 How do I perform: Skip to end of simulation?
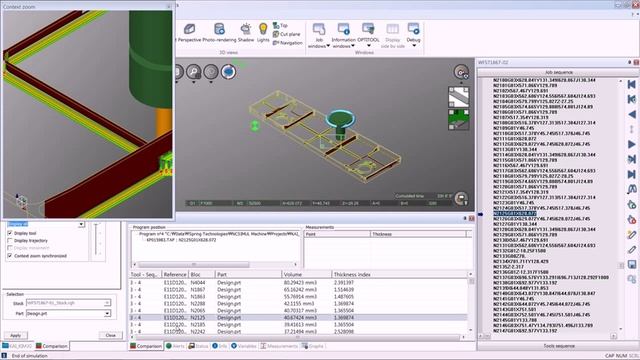(x=631, y=174)
